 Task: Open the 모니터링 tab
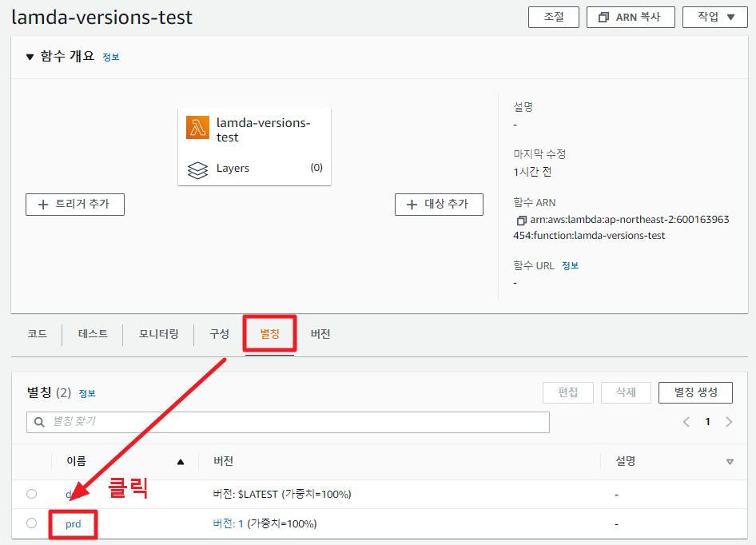[x=158, y=334]
